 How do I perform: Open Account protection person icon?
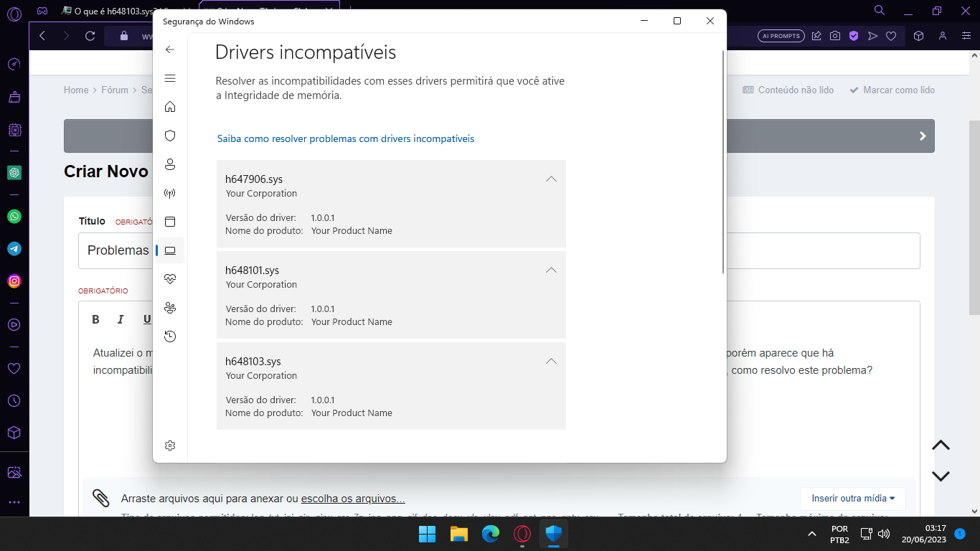(170, 164)
